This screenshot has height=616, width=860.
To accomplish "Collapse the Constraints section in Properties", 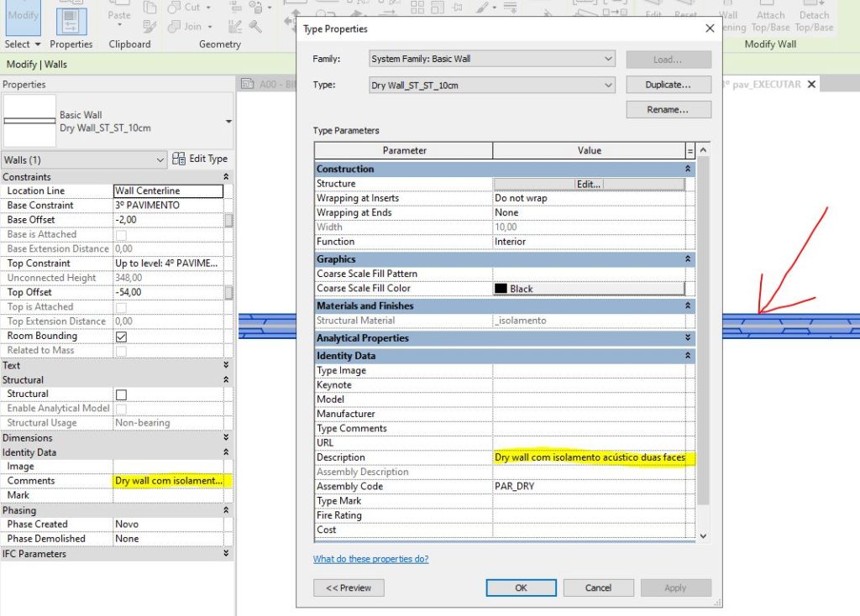I will (226, 176).
